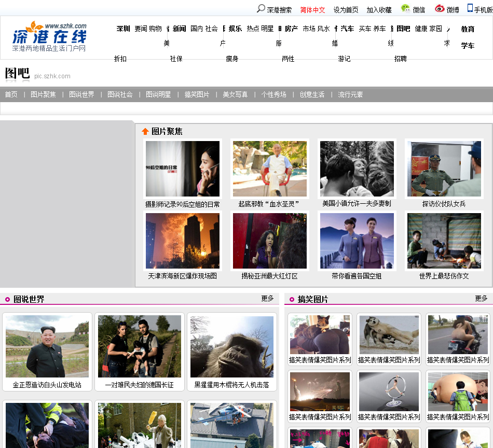Open 揭秘亚洲最大红灯区 thumbnail
The height and width of the screenshot is (448, 493).
270,241
